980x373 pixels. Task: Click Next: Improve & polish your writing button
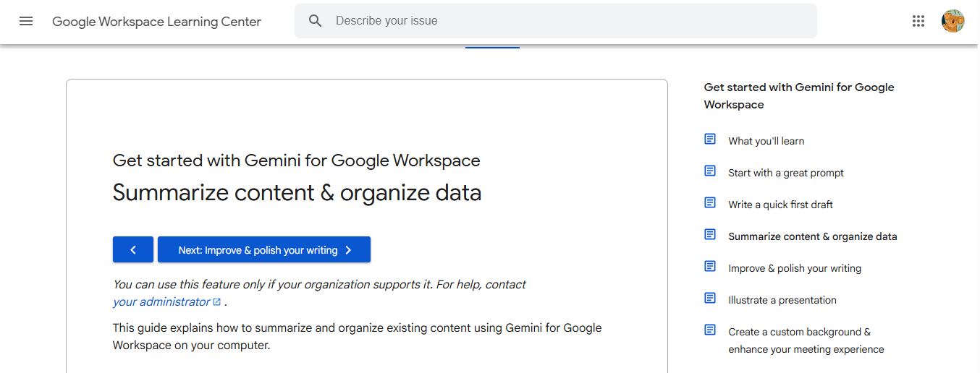pyautogui.click(x=264, y=249)
